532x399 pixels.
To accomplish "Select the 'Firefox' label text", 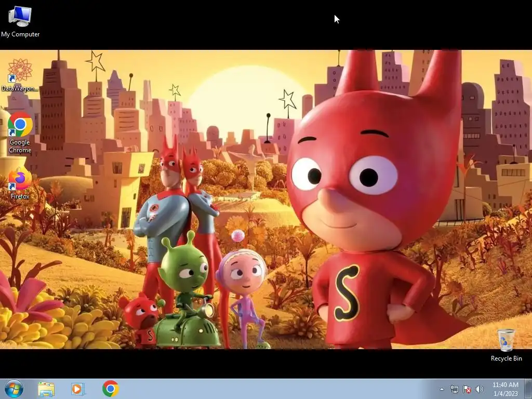I will [x=20, y=196].
